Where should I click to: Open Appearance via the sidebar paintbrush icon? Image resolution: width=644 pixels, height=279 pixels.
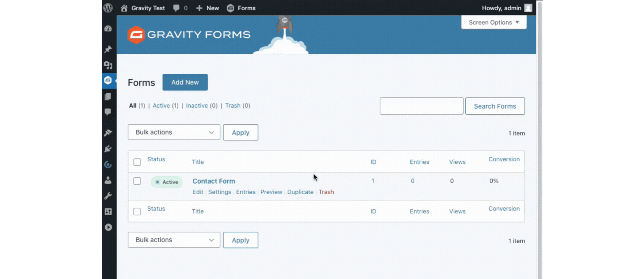(108, 133)
